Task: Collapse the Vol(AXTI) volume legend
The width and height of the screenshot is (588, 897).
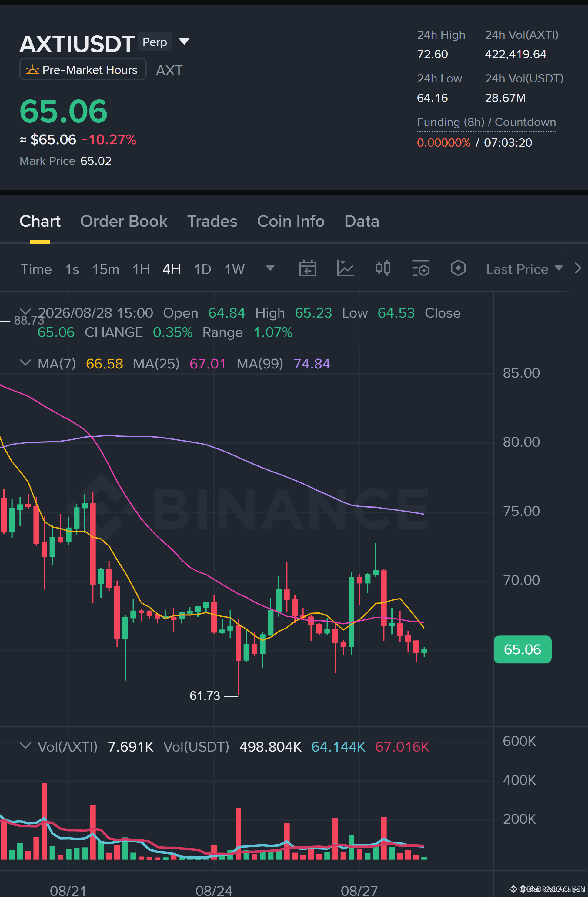Action: pyautogui.click(x=25, y=745)
